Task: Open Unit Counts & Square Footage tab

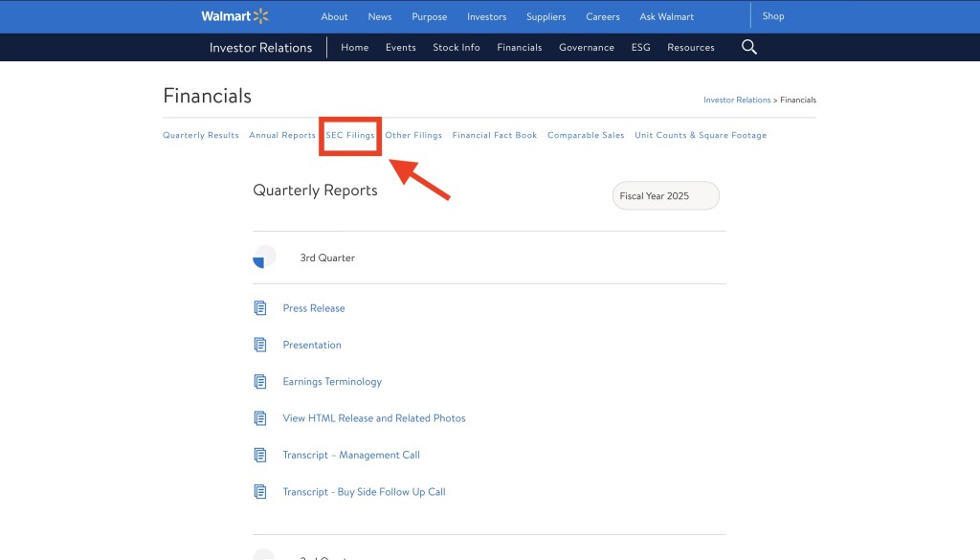Action: point(701,135)
